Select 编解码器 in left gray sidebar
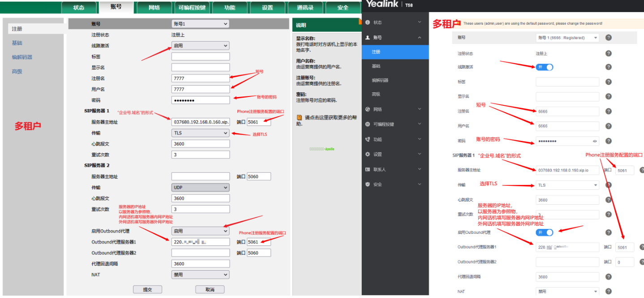Screen dimensions: 644x298 [x=22, y=57]
